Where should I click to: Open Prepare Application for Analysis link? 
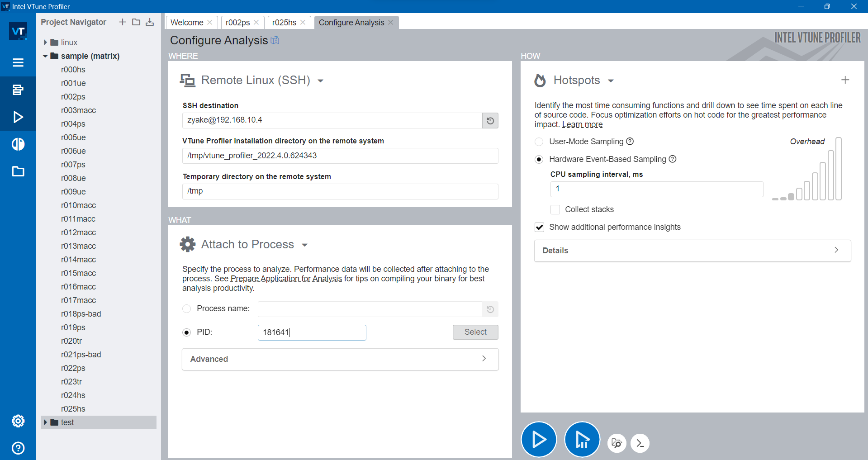click(286, 279)
